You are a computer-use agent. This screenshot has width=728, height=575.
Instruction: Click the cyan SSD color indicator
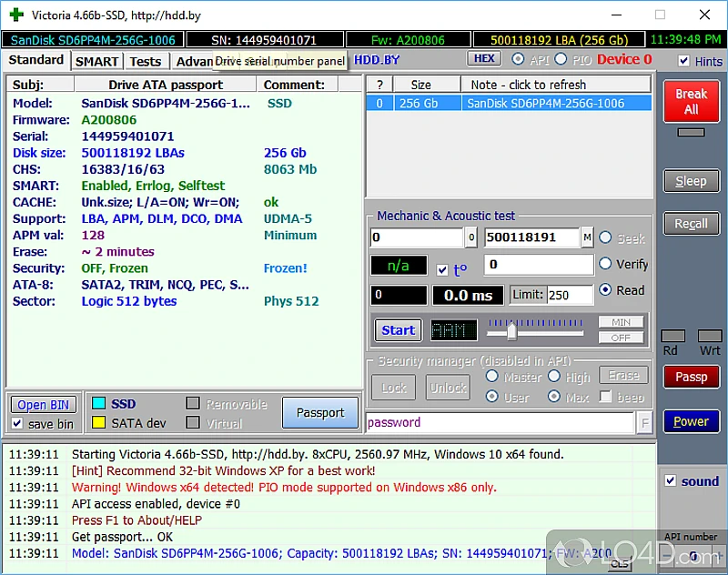point(98,403)
